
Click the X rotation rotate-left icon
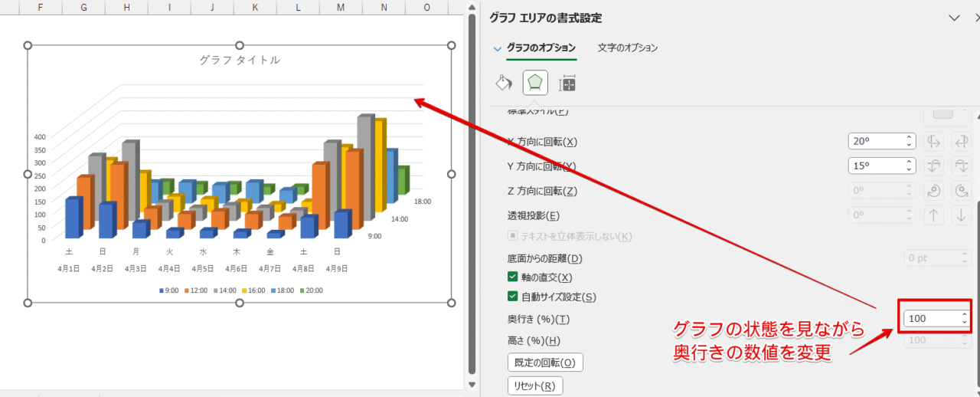click(x=933, y=142)
